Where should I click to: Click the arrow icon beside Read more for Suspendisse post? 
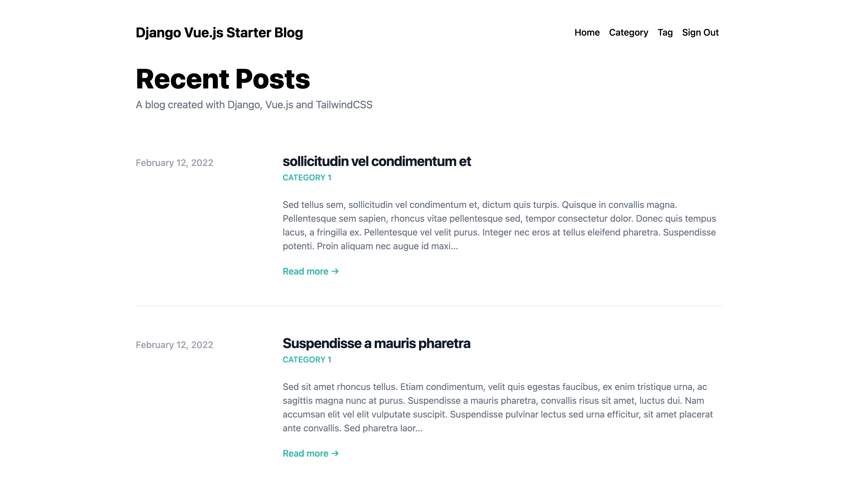(x=335, y=453)
